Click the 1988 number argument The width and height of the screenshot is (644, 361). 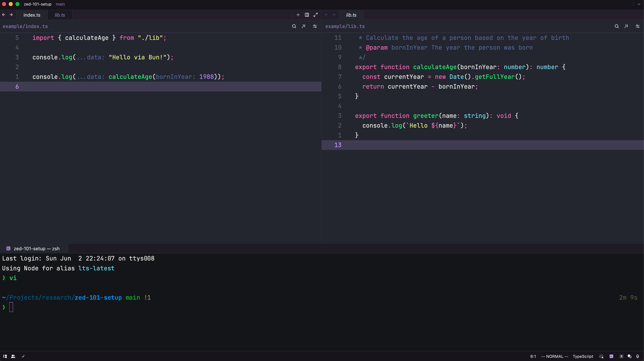pos(207,77)
